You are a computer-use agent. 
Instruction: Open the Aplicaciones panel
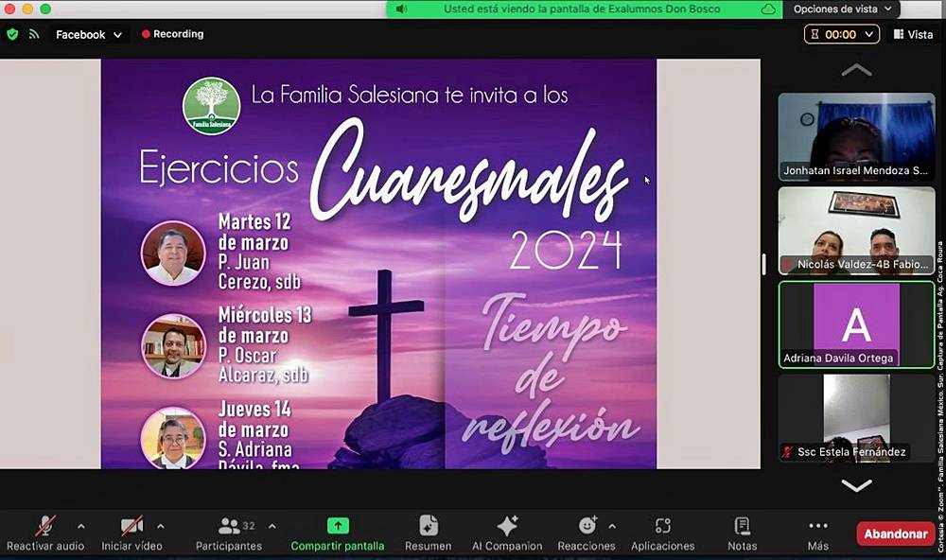(x=662, y=534)
